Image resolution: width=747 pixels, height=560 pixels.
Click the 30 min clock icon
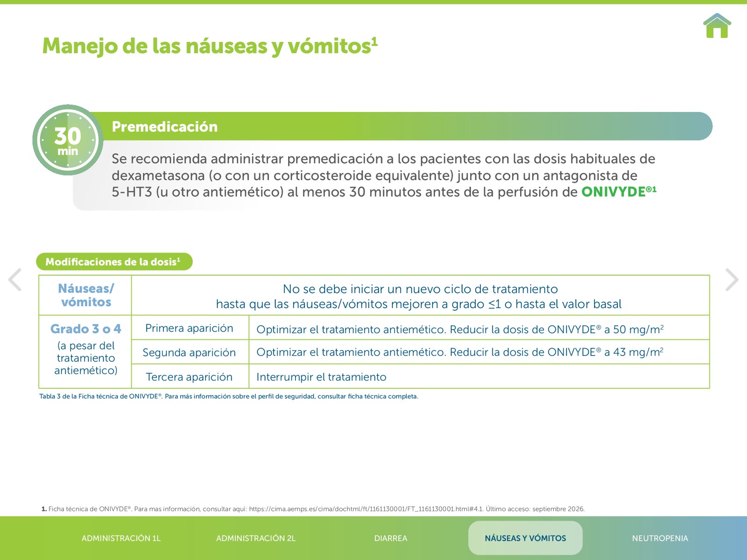68,140
